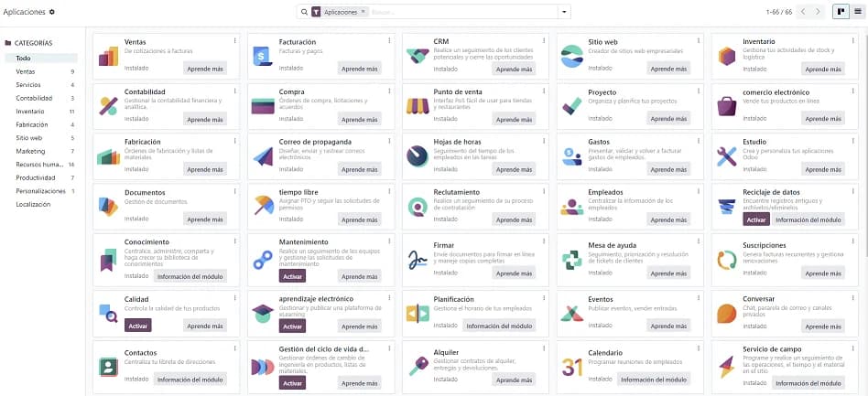Open the Facturación card three-dot menu
Image resolution: width=868 pixels, height=396 pixels.
(389, 40)
